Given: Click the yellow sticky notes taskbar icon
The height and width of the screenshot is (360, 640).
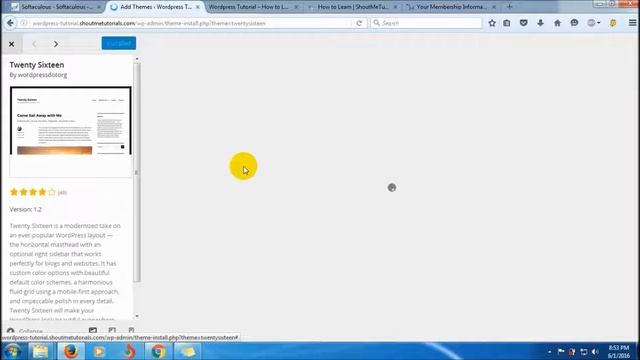Looking at the screenshot, I should (187, 351).
